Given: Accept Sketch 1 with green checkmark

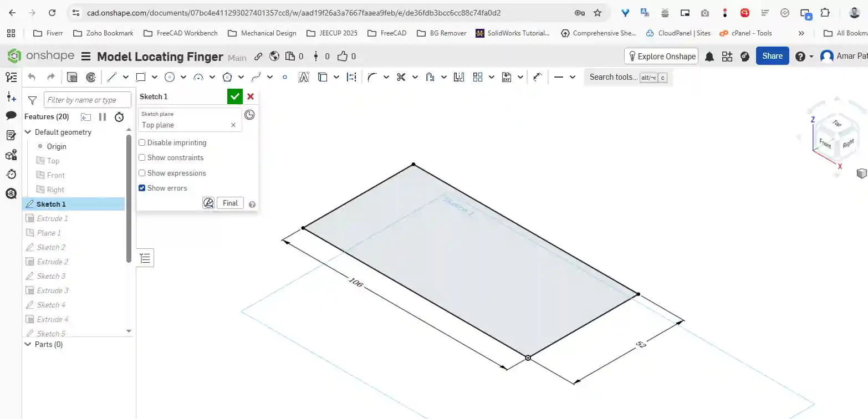Looking at the screenshot, I should tap(235, 96).
